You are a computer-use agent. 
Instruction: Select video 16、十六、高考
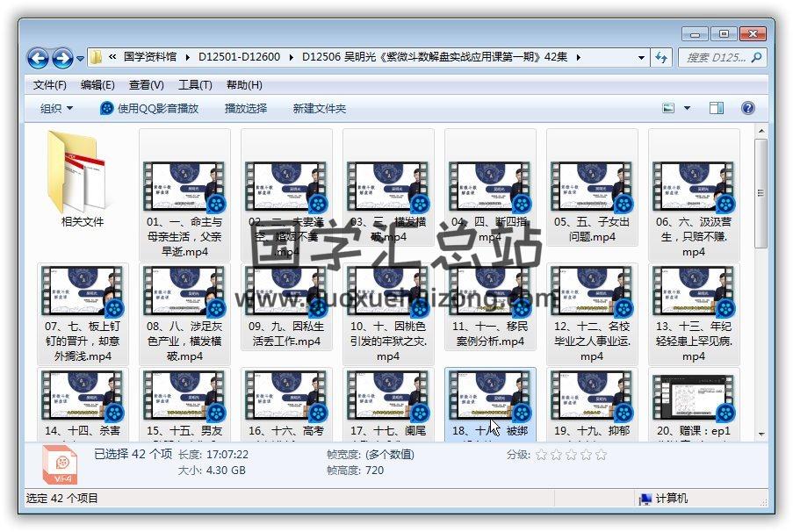coord(286,404)
